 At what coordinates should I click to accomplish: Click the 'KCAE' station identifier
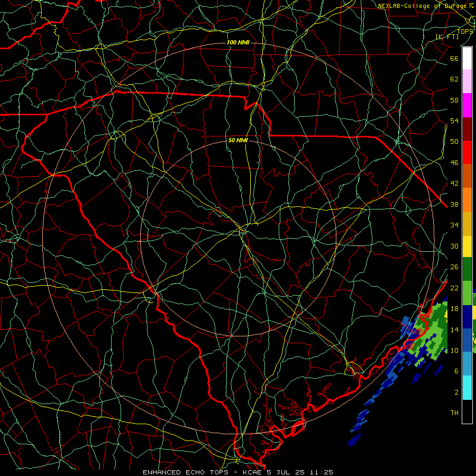[253, 472]
